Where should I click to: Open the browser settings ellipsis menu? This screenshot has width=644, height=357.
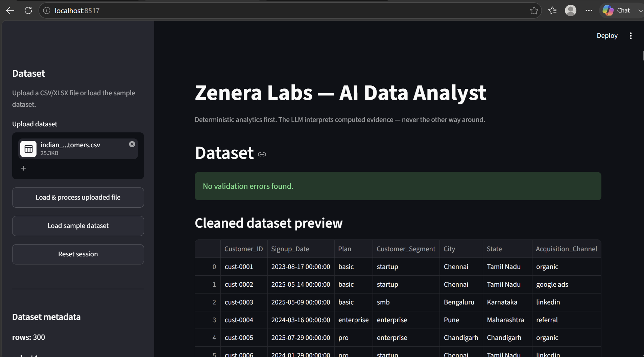(589, 10)
